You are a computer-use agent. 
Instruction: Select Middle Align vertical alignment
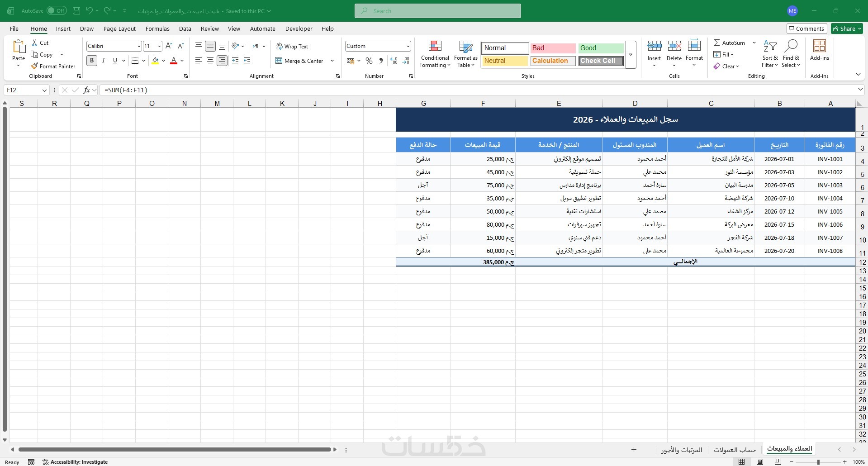210,46
